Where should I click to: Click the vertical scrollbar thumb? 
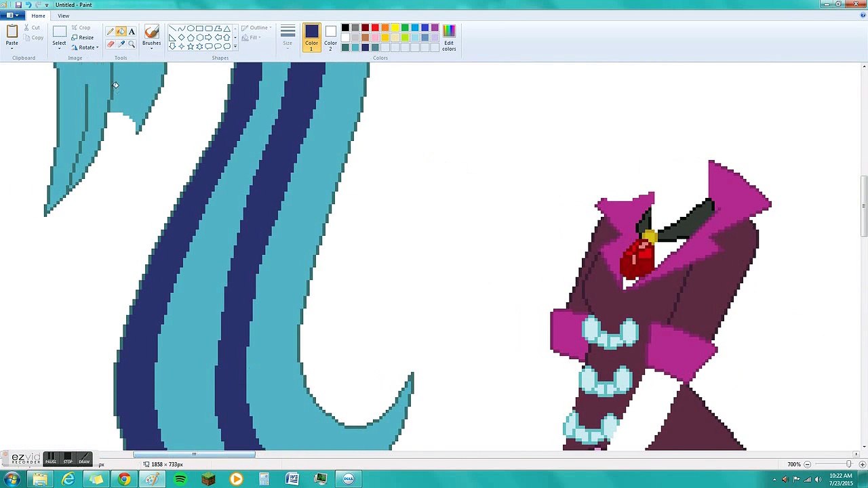click(864, 206)
